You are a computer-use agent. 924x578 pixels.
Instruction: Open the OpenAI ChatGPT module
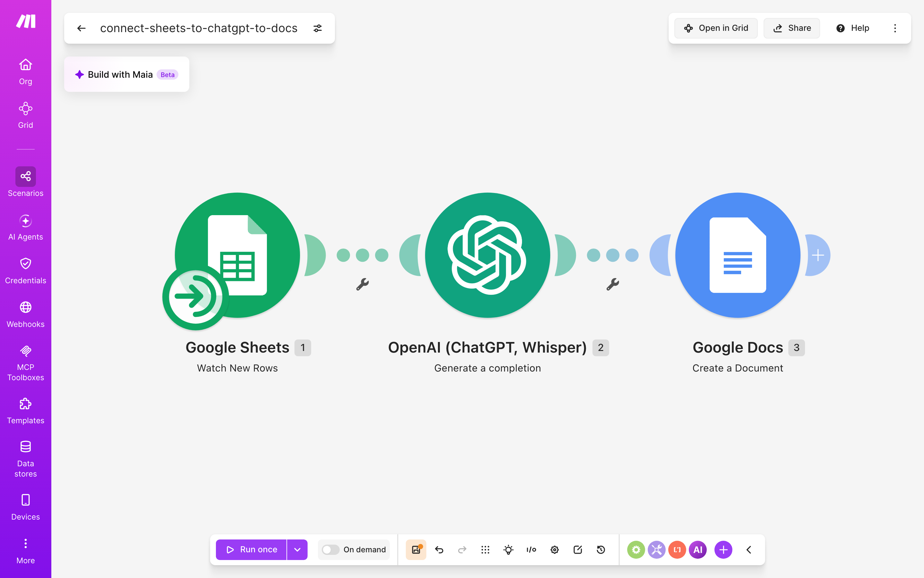point(488,255)
